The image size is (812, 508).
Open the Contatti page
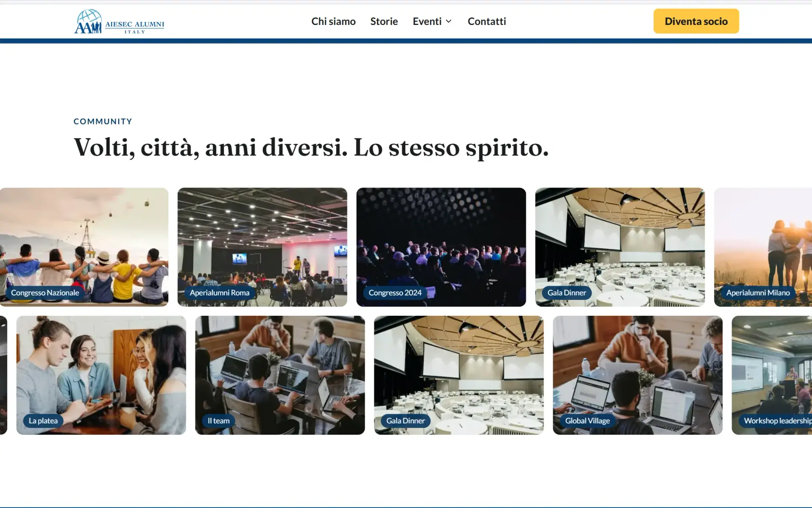click(x=487, y=21)
